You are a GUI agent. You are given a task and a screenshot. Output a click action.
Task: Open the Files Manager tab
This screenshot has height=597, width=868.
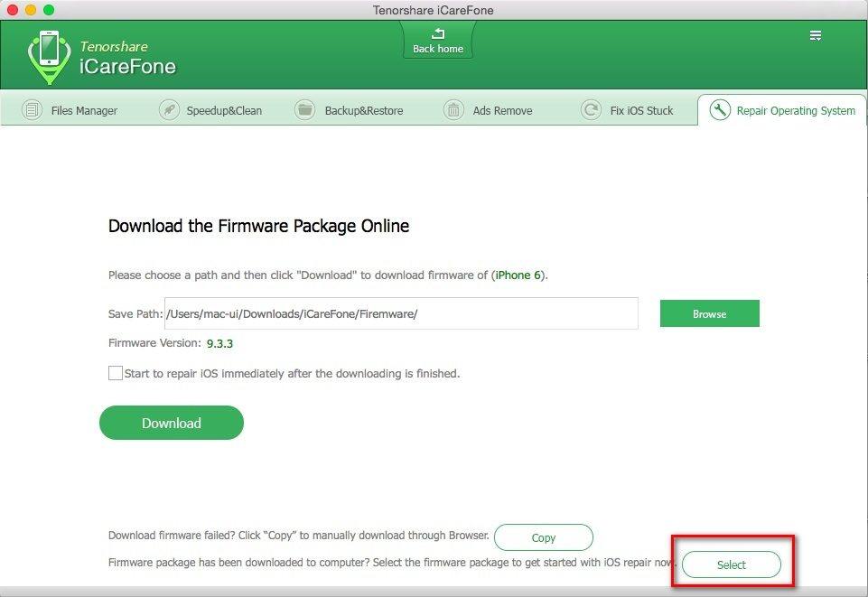[70, 110]
